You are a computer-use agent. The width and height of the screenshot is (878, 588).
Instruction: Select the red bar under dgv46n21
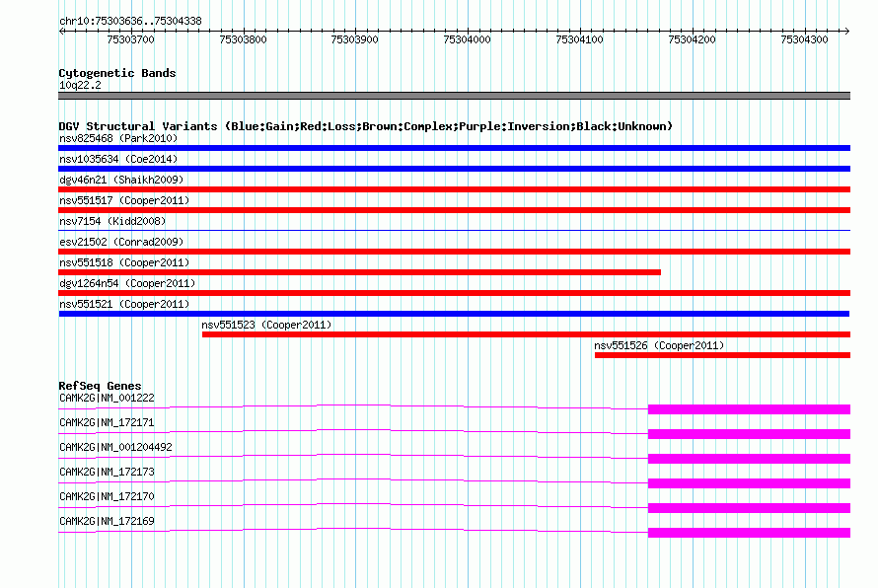pyautogui.click(x=454, y=189)
